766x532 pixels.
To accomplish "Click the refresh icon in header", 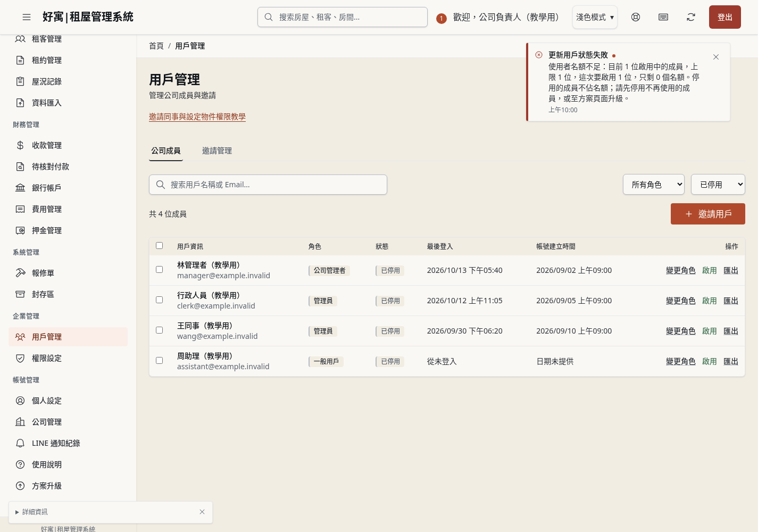I will [691, 17].
